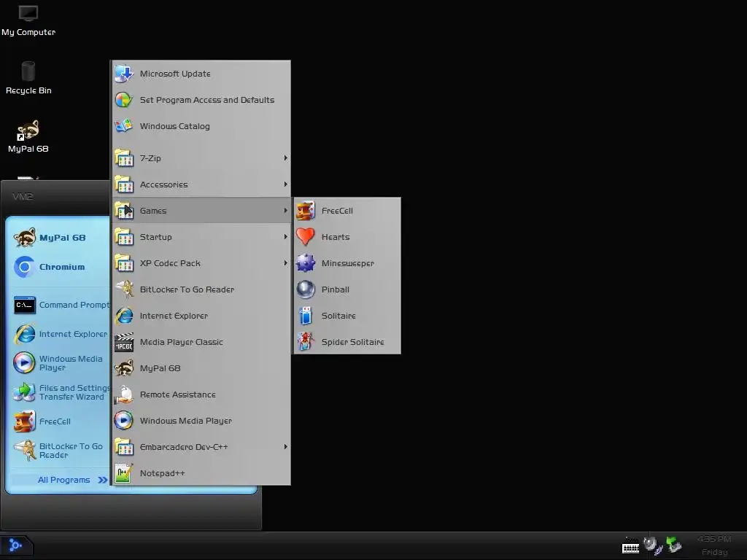Open Remote Assistance
Viewport: 747px width, 560px height.
point(201,394)
